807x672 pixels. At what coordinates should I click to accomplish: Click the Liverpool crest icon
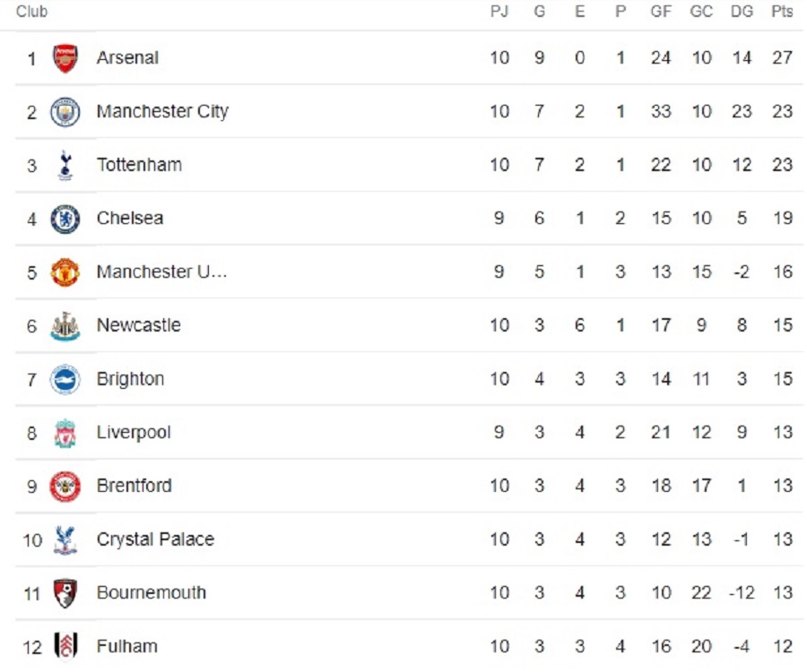click(65, 433)
